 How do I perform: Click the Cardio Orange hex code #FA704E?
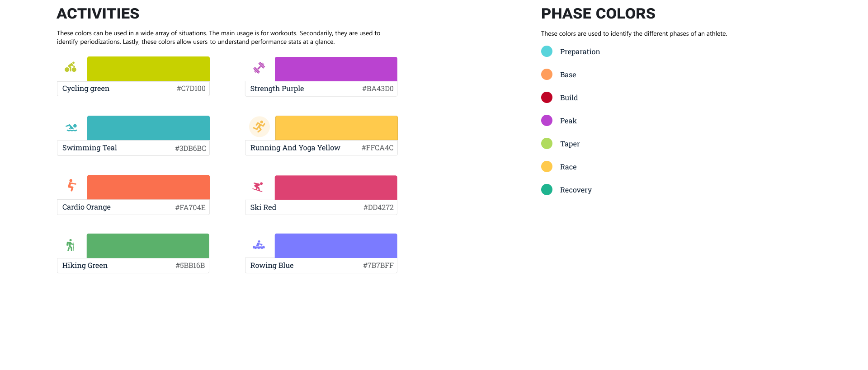[x=190, y=207]
